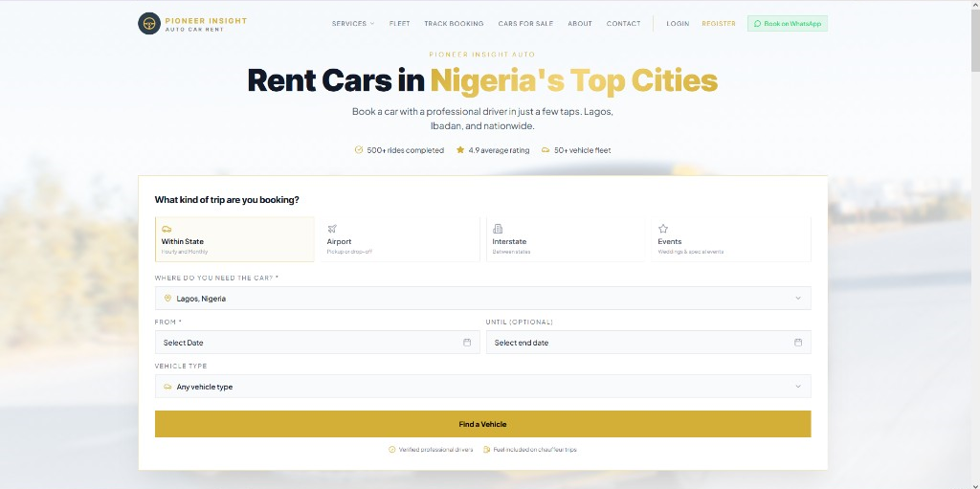Open the Lagos, Nigeria location dropdown

click(483, 299)
